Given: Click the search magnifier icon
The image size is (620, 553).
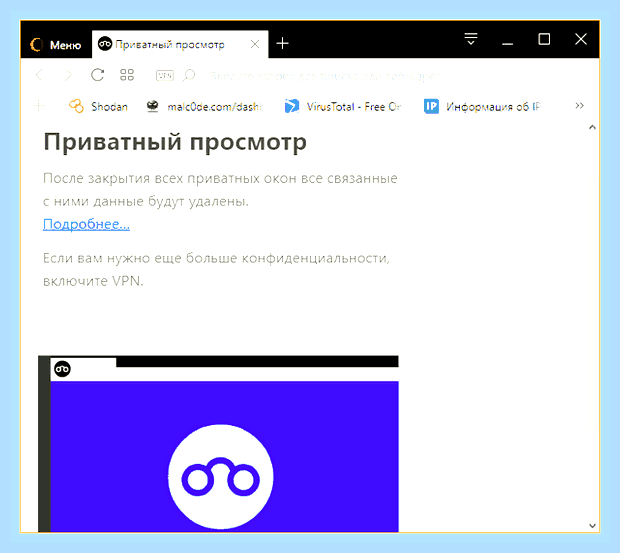Looking at the screenshot, I should pyautogui.click(x=189, y=75).
